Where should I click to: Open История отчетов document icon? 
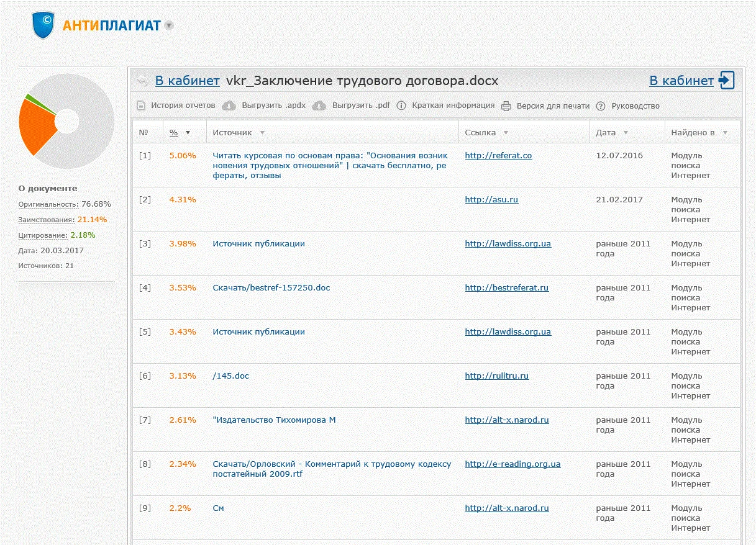point(141,106)
